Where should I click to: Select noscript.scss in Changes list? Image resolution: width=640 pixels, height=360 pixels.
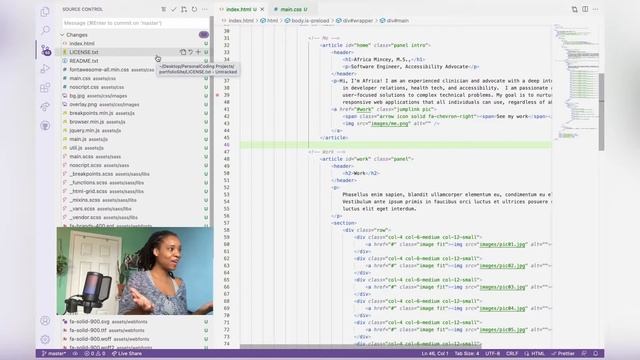click(x=135, y=165)
